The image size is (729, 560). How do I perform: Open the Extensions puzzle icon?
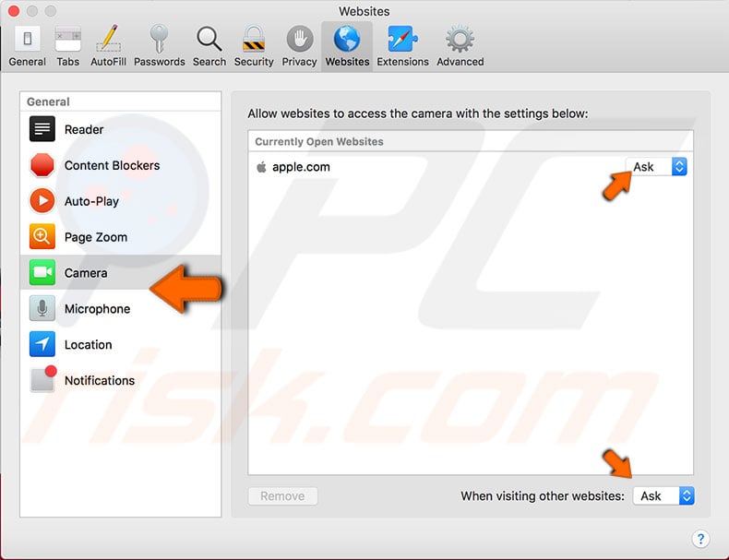[x=402, y=39]
